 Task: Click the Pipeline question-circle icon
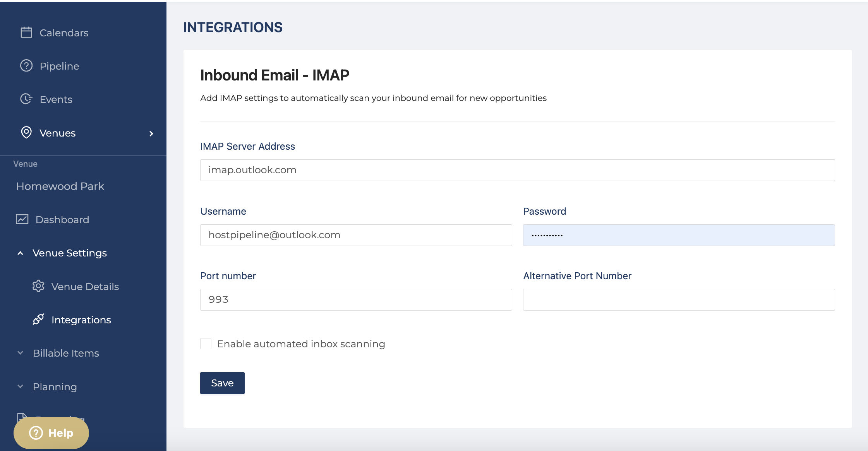tap(26, 66)
